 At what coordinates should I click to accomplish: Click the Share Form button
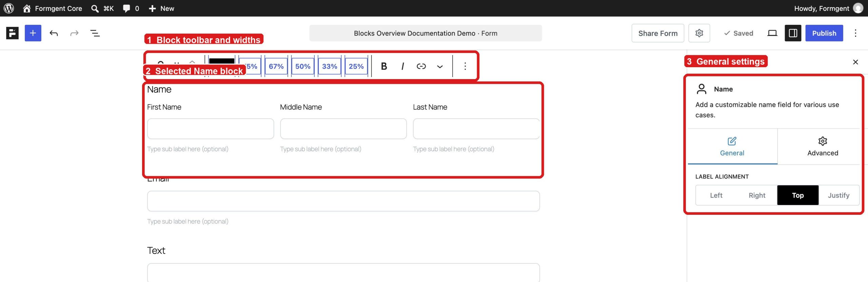point(658,33)
